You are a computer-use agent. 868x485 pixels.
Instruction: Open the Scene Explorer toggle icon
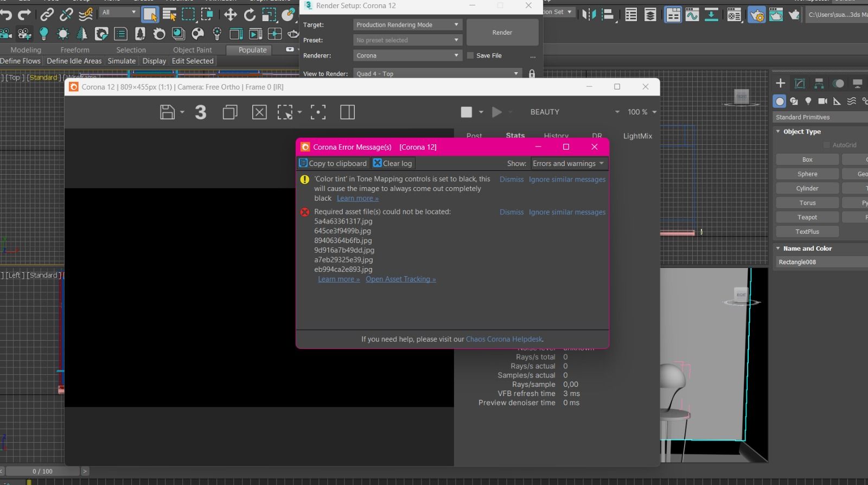631,15
